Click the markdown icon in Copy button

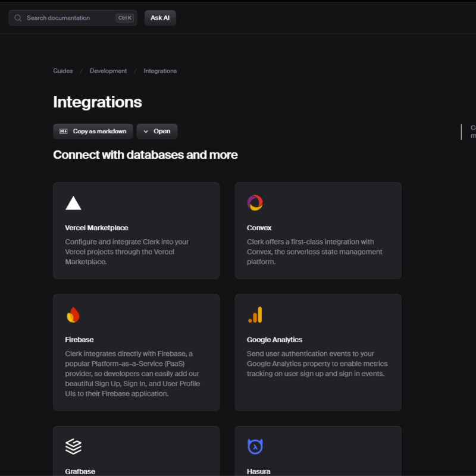click(x=64, y=131)
